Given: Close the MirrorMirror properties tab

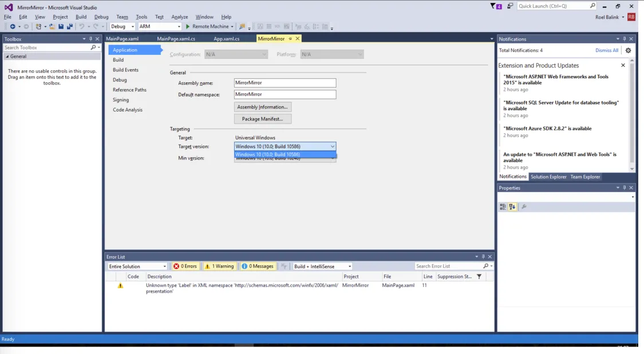Looking at the screenshot, I should click(297, 38).
